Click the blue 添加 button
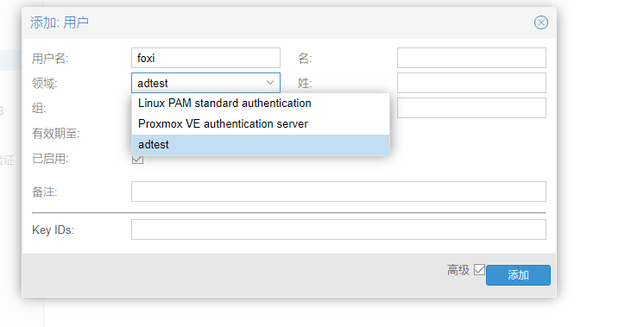 [x=518, y=275]
